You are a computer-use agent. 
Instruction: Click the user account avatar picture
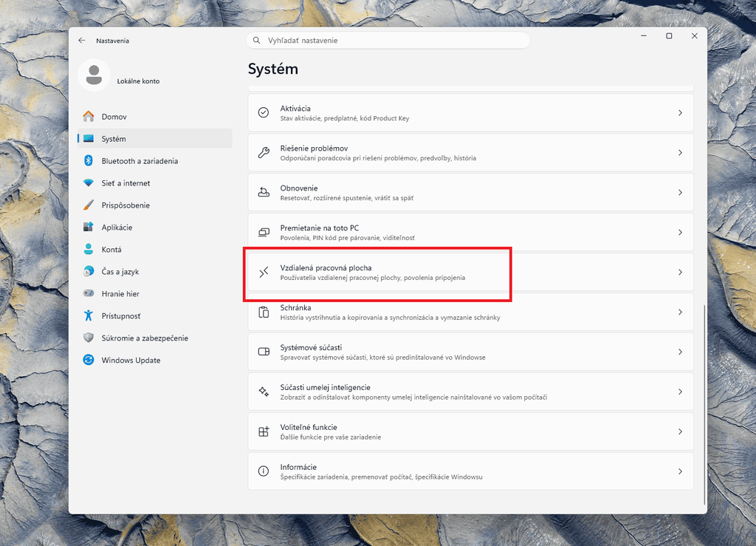coord(94,75)
